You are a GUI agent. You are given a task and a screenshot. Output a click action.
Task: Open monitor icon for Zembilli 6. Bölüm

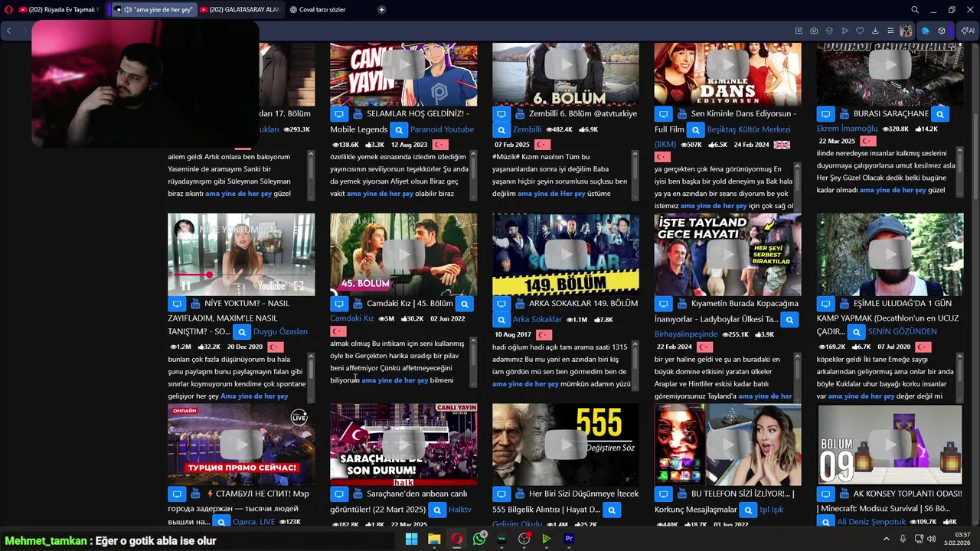point(501,114)
